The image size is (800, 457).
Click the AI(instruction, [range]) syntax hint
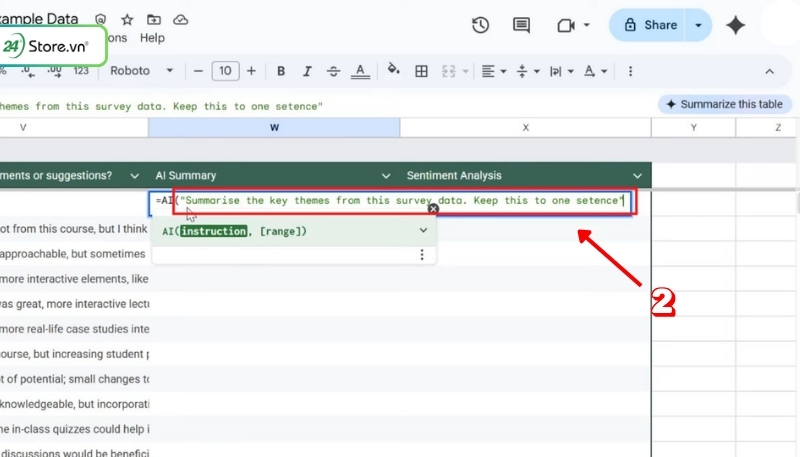click(x=234, y=231)
